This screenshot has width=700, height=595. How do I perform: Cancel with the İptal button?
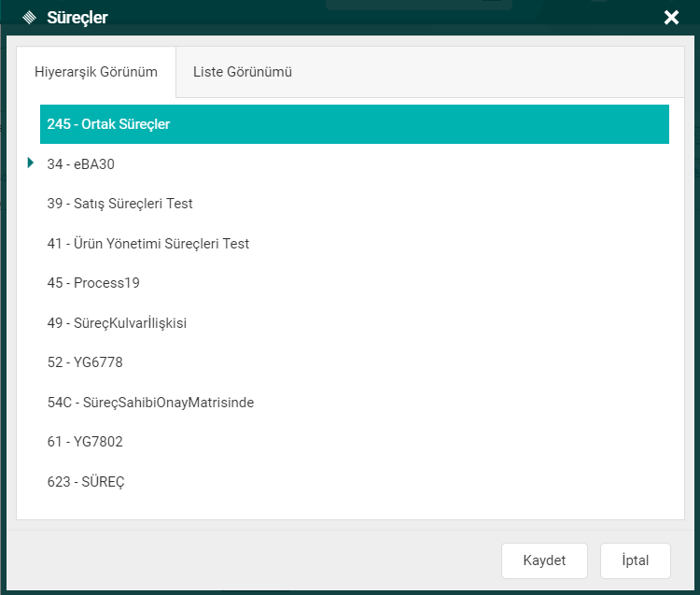635,560
